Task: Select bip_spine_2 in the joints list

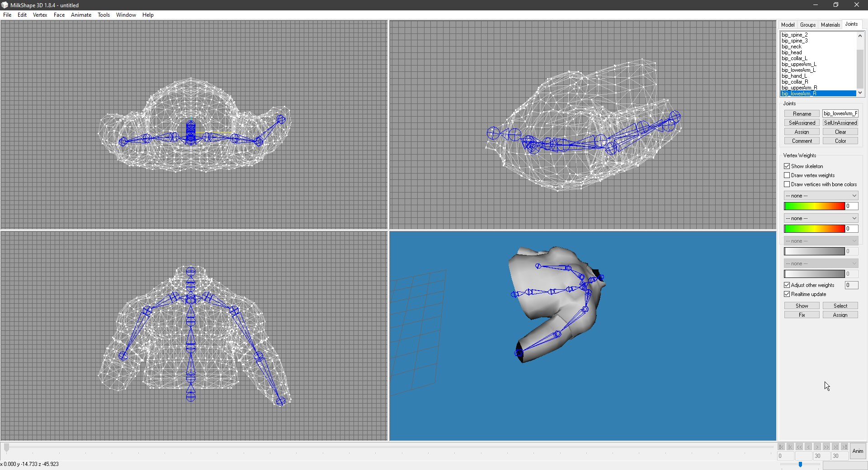Action: tap(818, 35)
